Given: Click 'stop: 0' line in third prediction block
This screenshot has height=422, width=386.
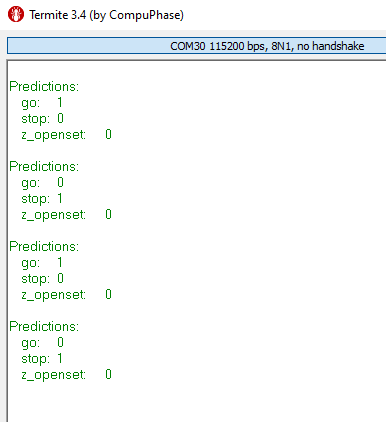Looking at the screenshot, I should coord(42,278).
